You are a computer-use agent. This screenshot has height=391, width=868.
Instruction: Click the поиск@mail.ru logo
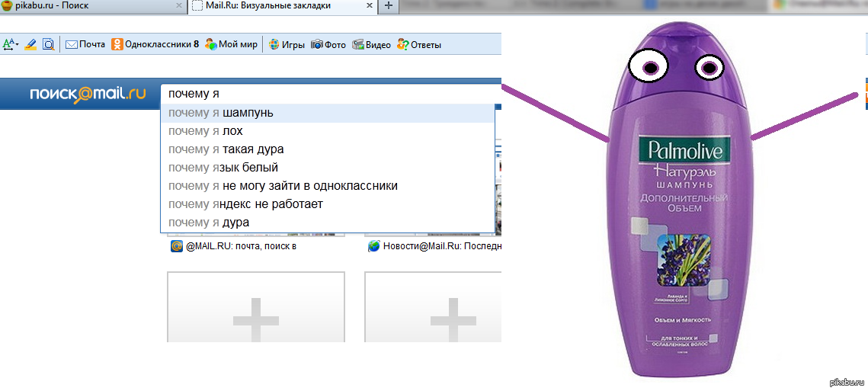click(87, 94)
